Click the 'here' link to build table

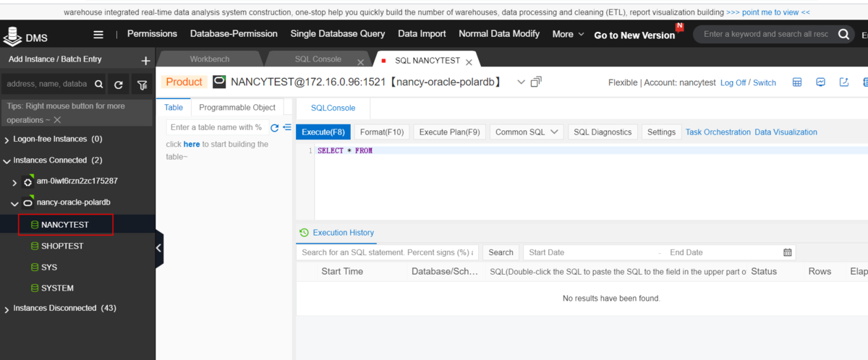pyautogui.click(x=192, y=145)
